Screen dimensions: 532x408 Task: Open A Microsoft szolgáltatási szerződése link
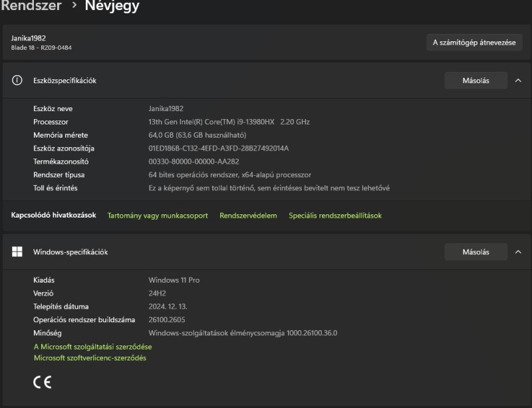(92, 347)
